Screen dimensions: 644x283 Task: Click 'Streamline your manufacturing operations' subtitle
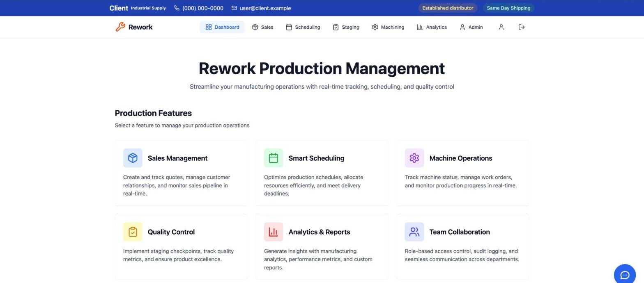pos(322,87)
